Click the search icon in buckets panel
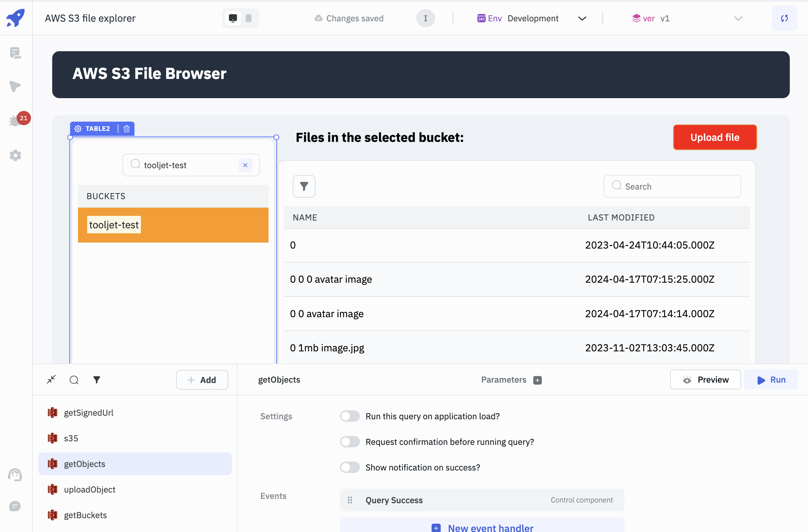The image size is (808, 532). 135,164
